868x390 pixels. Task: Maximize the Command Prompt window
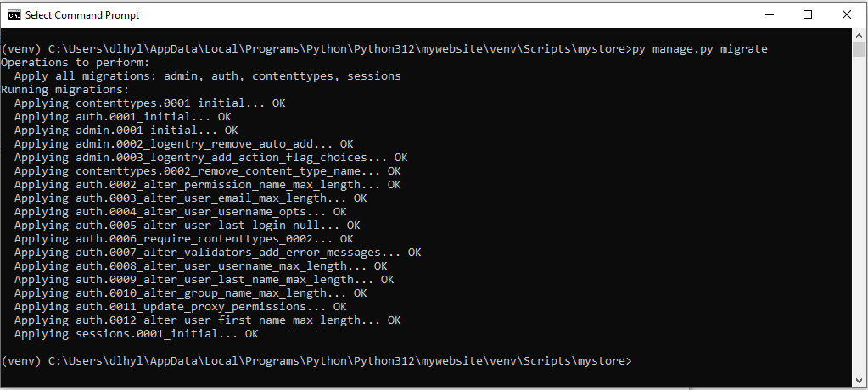click(808, 14)
